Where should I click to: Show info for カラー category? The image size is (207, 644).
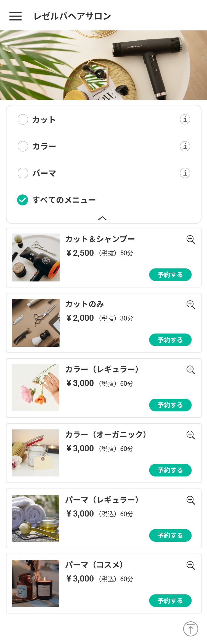(x=185, y=146)
